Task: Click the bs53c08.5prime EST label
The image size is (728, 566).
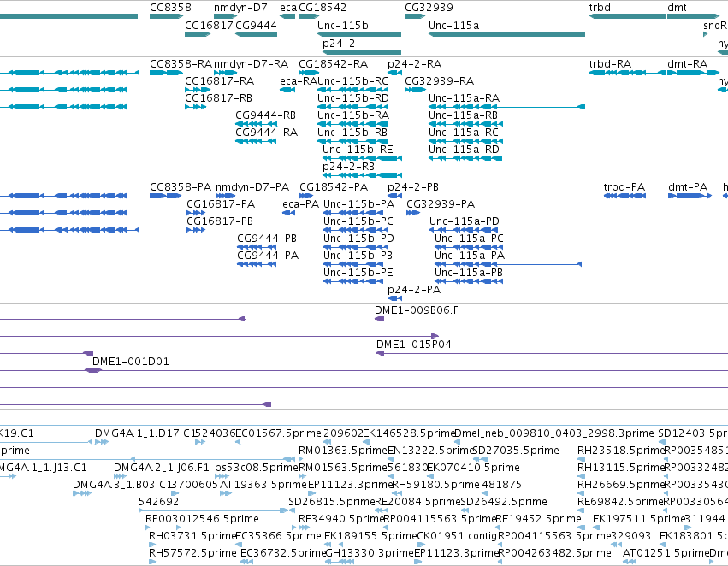Action: pyautogui.click(x=257, y=469)
